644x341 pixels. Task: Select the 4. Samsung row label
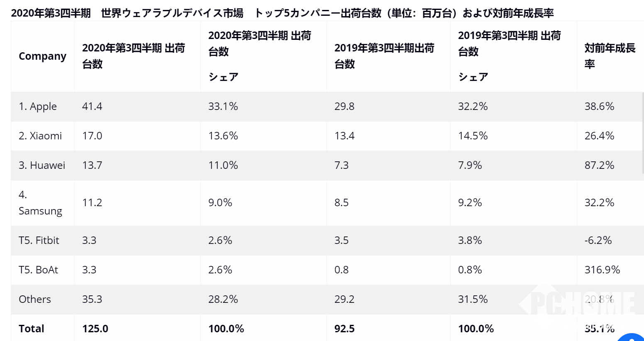[x=40, y=203]
